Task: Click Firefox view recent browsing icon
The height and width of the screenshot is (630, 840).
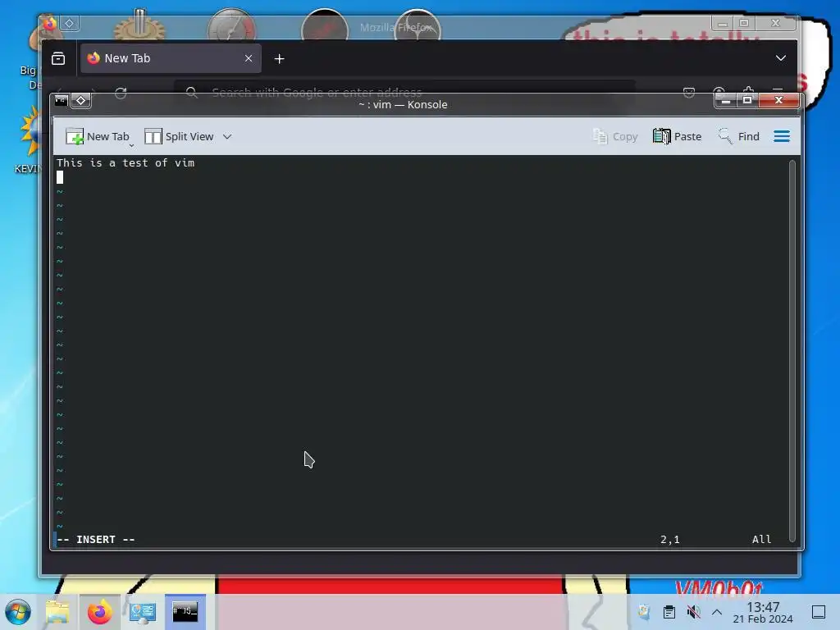Action: tap(58, 58)
